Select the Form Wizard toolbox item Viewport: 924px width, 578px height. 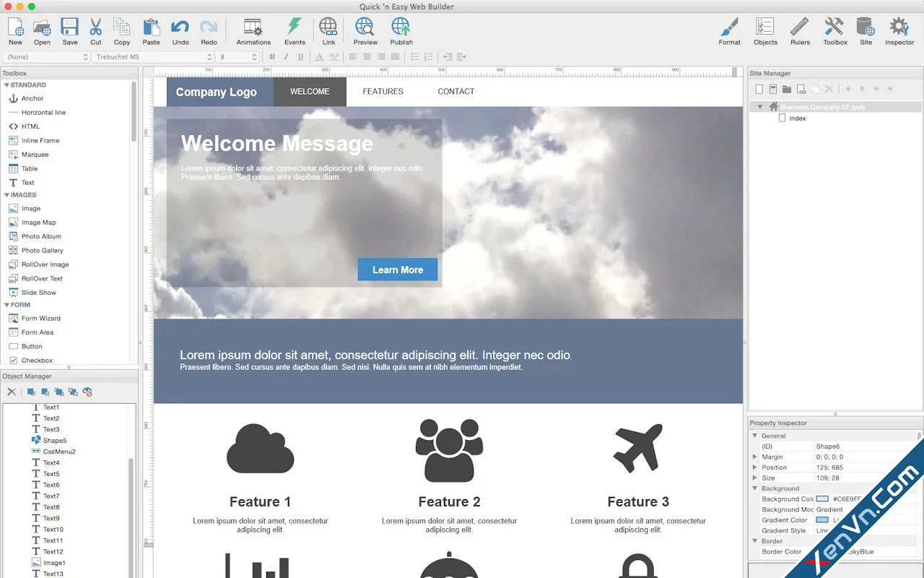pyautogui.click(x=35, y=319)
